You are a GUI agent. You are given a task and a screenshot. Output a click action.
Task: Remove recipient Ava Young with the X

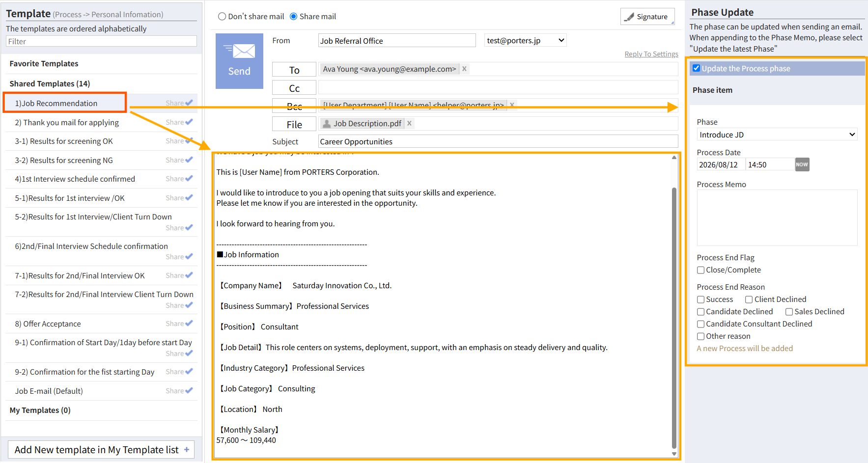[x=464, y=69]
